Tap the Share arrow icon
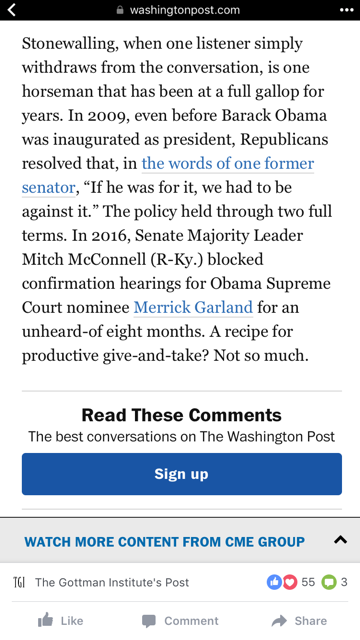The image size is (360, 640). click(279, 621)
